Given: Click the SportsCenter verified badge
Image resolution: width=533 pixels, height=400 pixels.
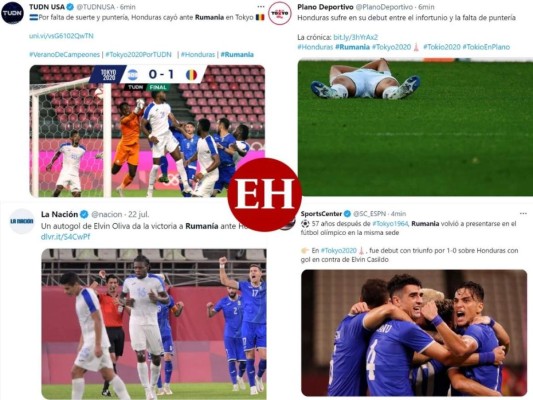Looking at the screenshot, I should 347,214.
